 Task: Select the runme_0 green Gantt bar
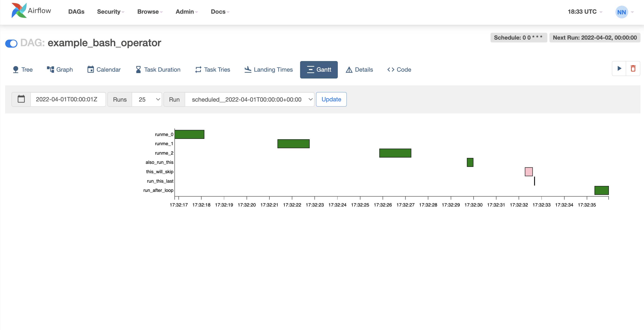[190, 134]
